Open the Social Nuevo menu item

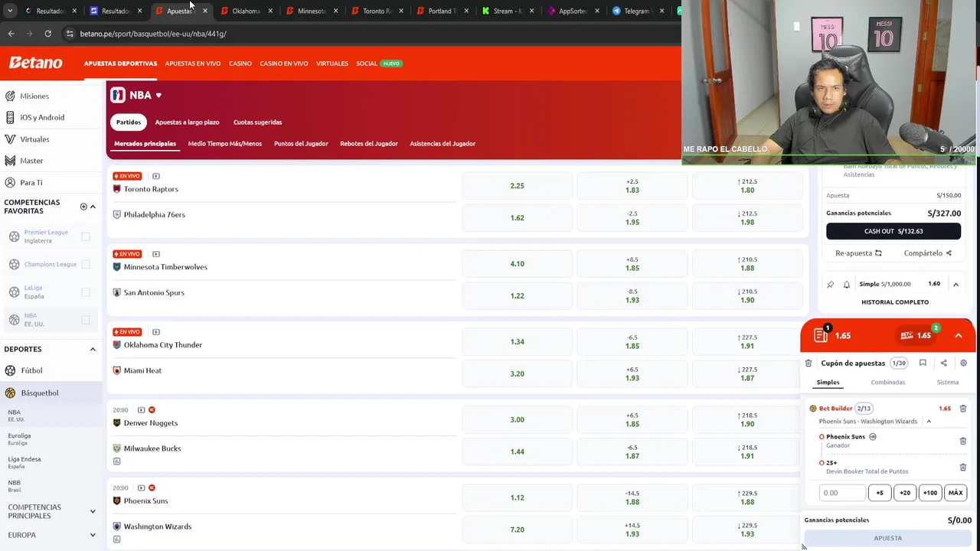378,64
